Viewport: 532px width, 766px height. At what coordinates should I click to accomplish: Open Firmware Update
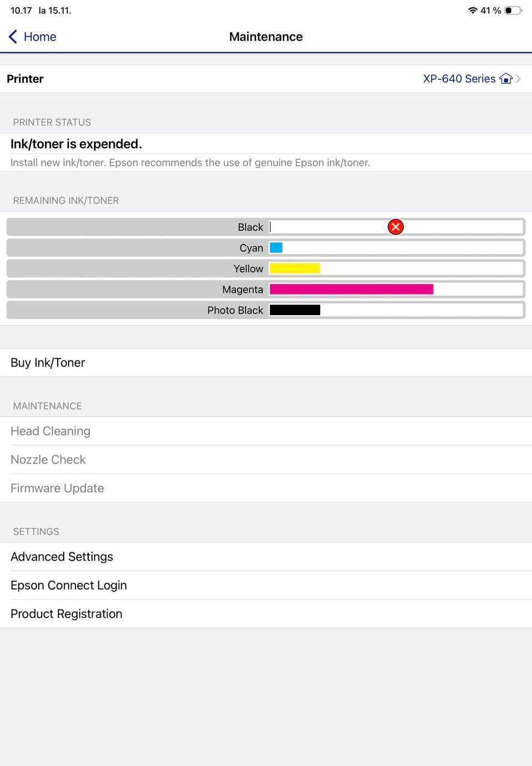(x=57, y=488)
